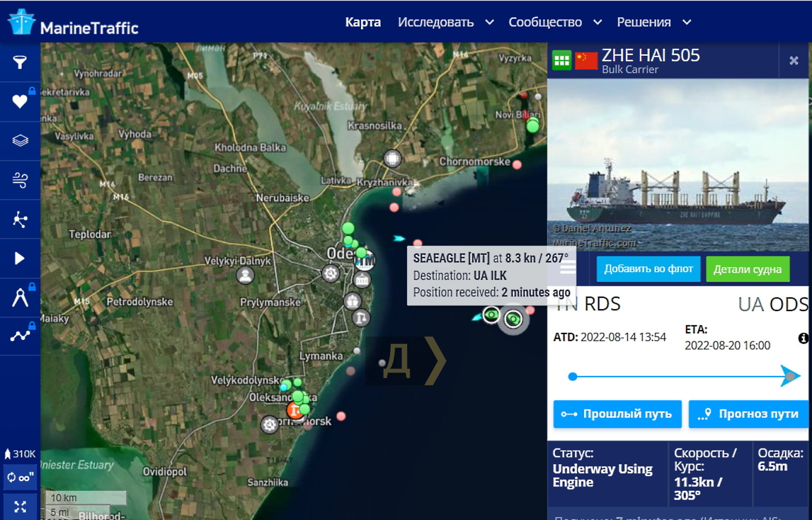This screenshot has width=812, height=520.
Task: Expand the Исследовать dropdown menu
Action: click(446, 22)
